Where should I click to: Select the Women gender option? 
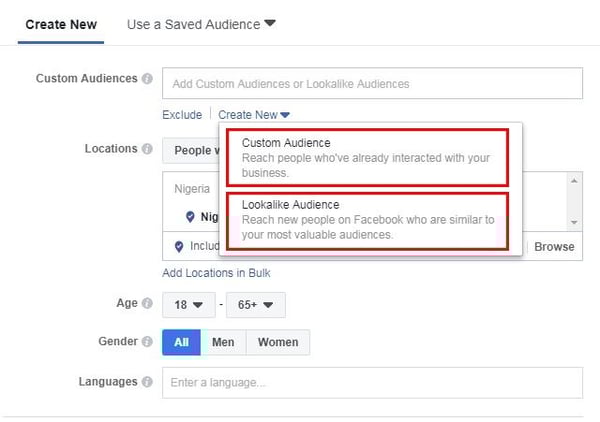278,342
